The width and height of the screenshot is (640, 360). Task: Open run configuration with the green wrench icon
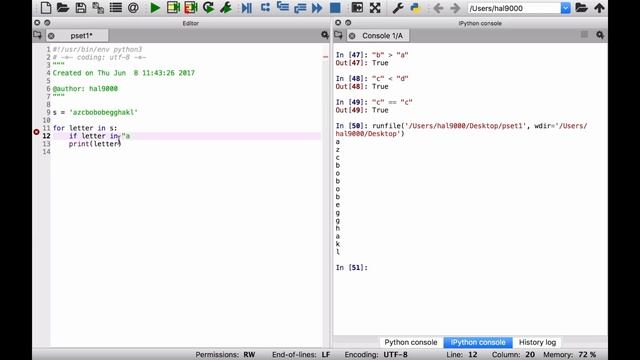(226, 8)
